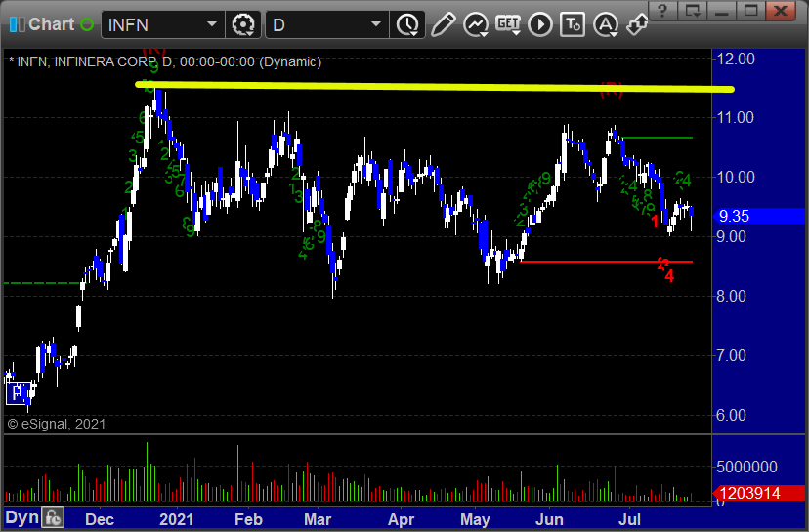This screenshot has width=809, height=532.
Task: Click the cursor link arrows icon
Action: point(637,24)
